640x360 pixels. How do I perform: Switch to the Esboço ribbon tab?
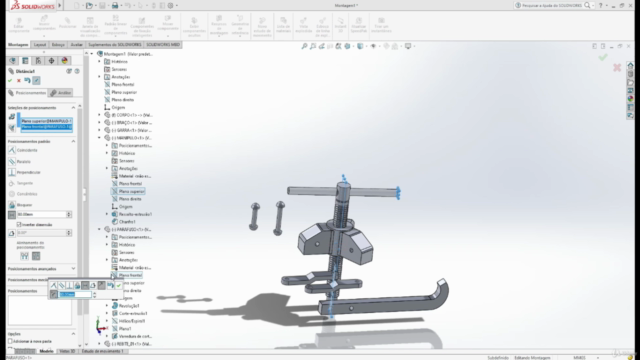[x=58, y=44]
